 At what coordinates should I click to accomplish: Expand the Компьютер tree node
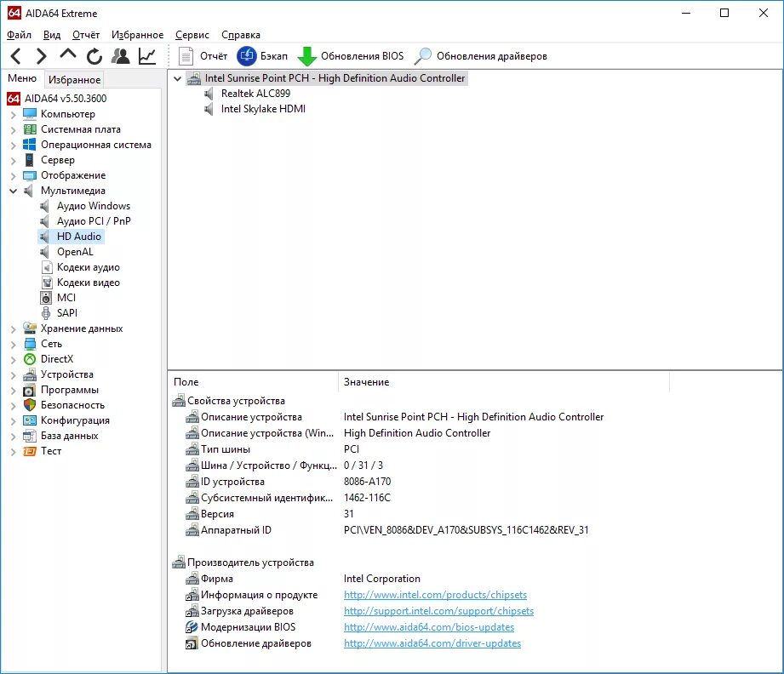14,115
